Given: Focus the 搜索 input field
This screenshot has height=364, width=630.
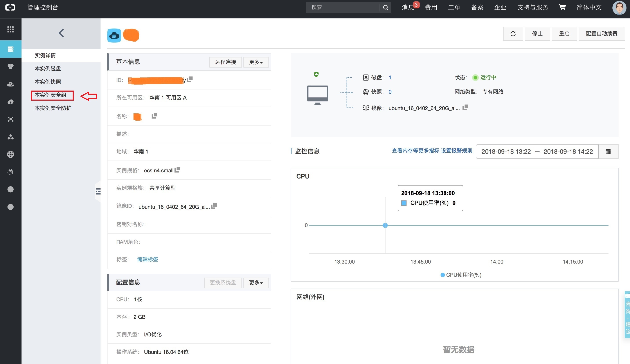Looking at the screenshot, I should pyautogui.click(x=342, y=7).
